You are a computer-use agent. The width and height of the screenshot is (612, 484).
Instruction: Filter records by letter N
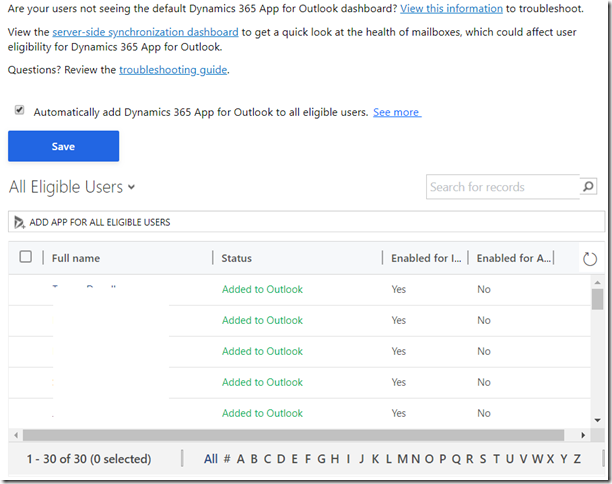[416, 459]
